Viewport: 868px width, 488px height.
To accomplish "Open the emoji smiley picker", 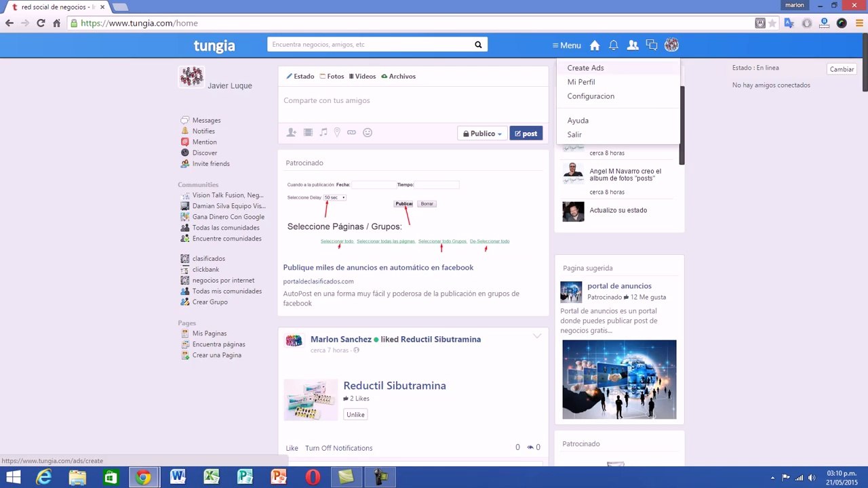I will pyautogui.click(x=368, y=133).
